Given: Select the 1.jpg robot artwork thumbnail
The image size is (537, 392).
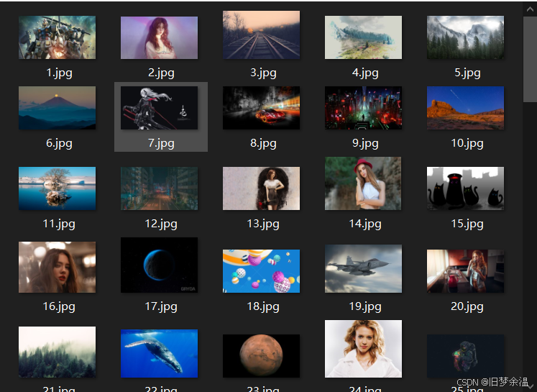Looking at the screenshot, I should (57, 37).
